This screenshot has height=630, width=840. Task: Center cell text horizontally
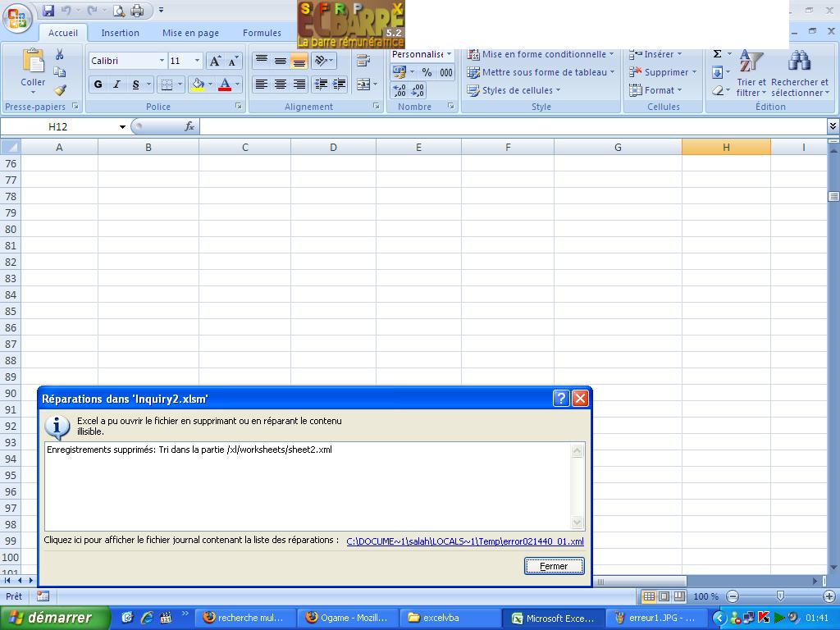click(281, 84)
